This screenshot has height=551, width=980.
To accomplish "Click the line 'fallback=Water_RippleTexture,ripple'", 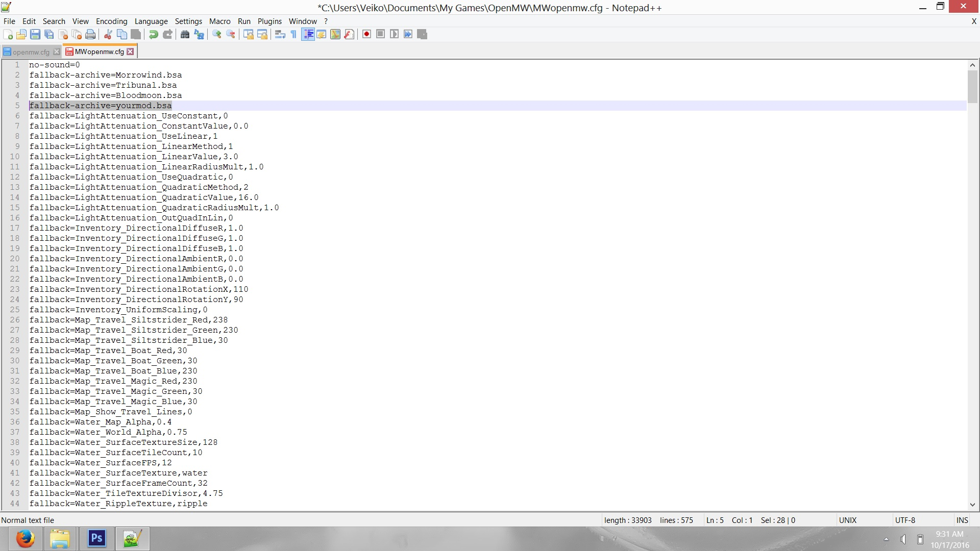I will click(x=118, y=504).
